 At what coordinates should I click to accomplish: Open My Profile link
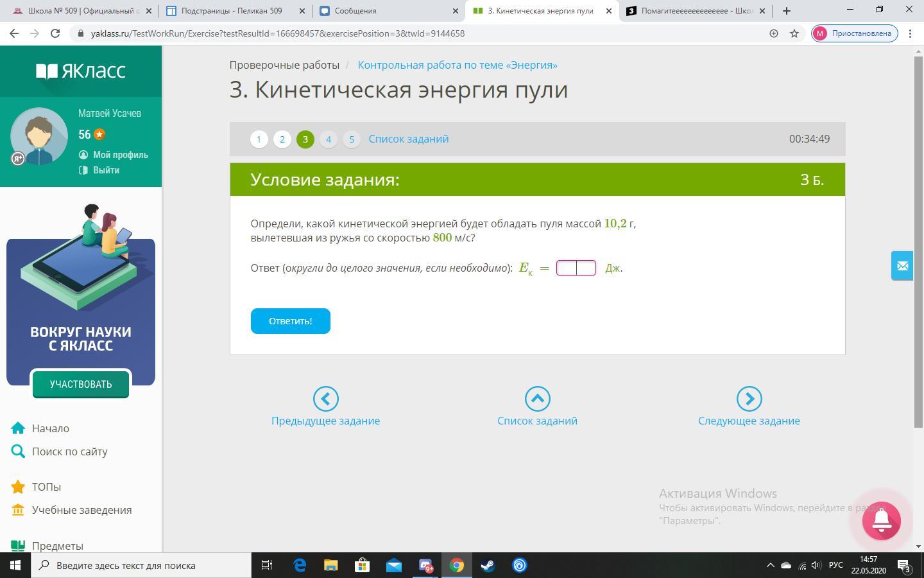114,155
